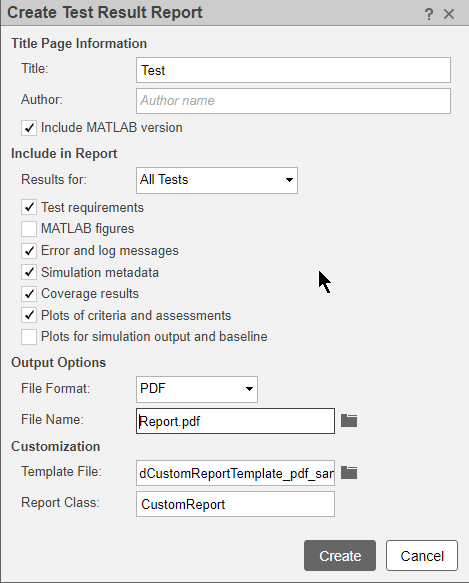Expand the File Format dropdown
The image size is (469, 583).
pyautogui.click(x=197, y=389)
